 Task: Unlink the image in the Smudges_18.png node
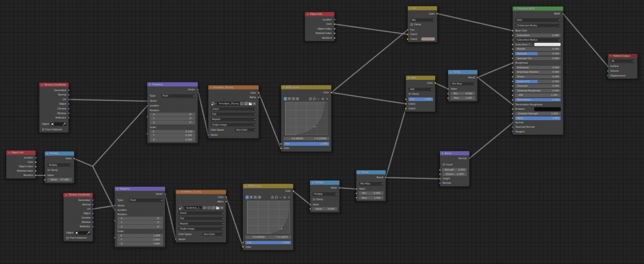[x=254, y=103]
